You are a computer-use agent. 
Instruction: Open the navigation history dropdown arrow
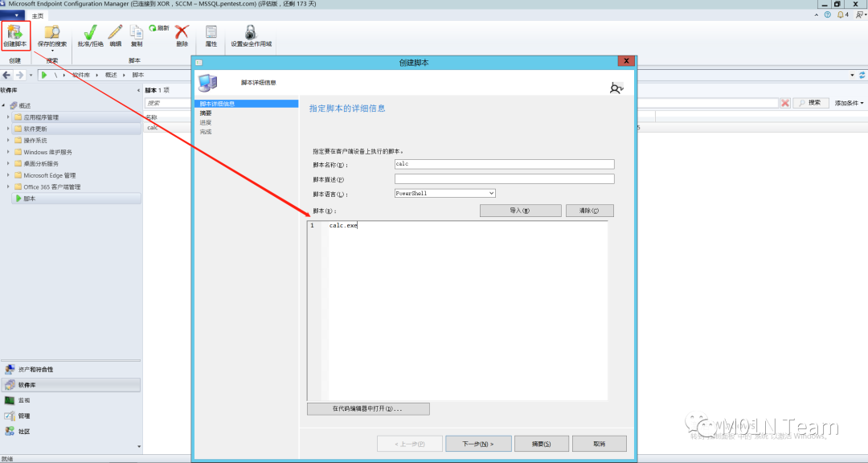pos(31,75)
